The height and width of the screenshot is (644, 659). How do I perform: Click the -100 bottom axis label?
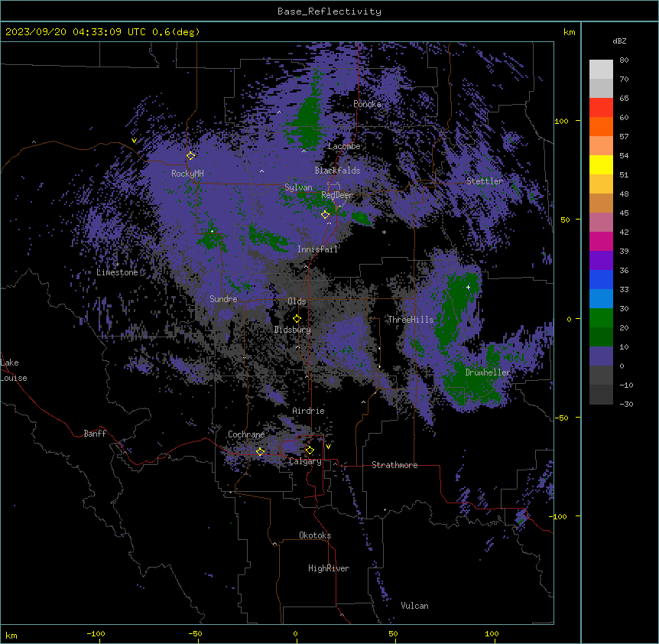(96, 633)
